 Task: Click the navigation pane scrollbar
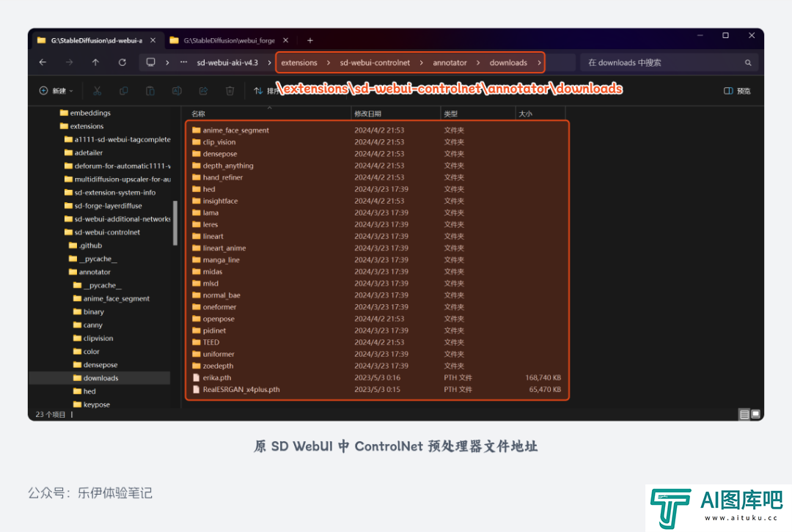(175, 223)
